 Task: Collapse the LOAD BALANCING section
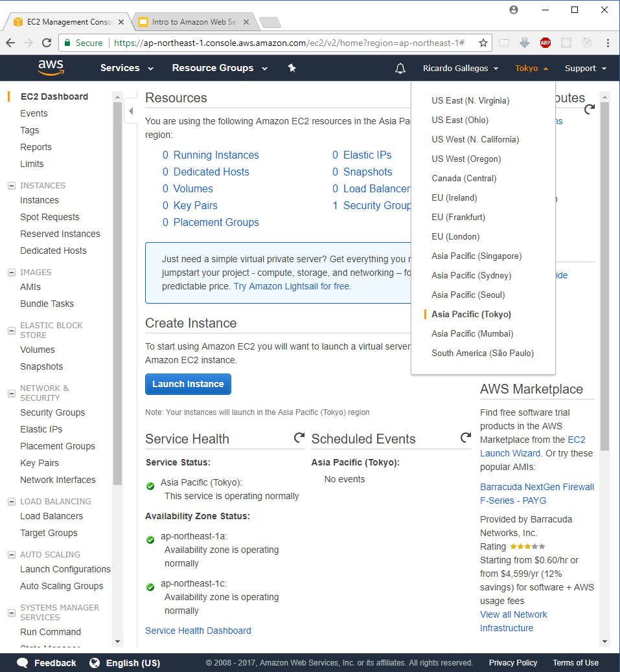pos(12,502)
